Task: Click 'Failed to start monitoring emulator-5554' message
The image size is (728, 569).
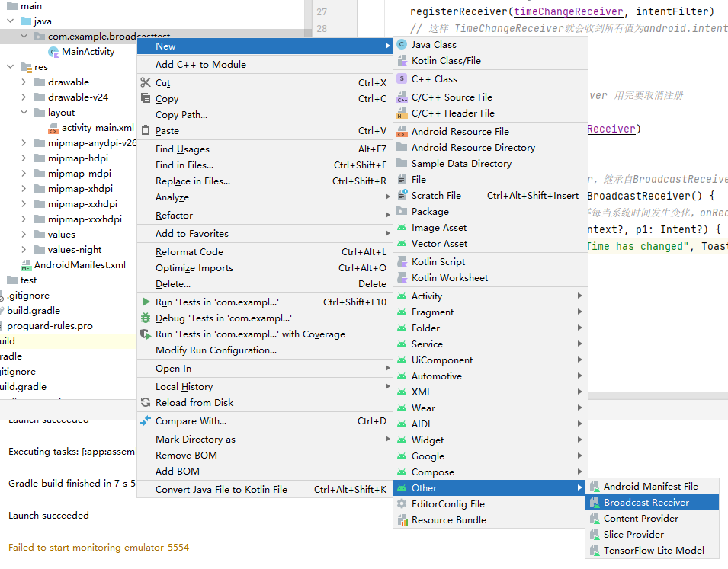Action: 98,547
